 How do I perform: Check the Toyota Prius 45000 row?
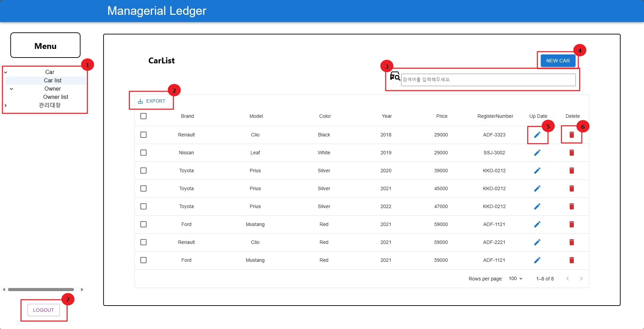pyautogui.click(x=143, y=188)
